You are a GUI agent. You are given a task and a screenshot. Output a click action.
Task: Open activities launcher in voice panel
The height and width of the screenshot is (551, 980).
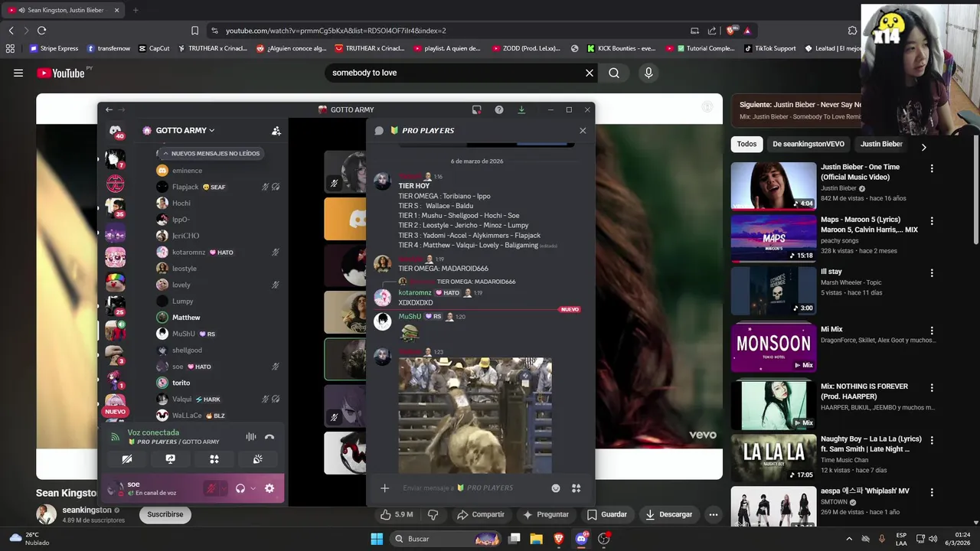click(214, 459)
